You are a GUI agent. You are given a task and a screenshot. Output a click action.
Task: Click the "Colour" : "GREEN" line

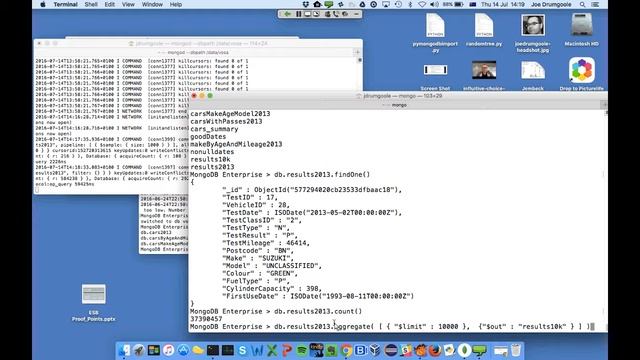(260, 273)
